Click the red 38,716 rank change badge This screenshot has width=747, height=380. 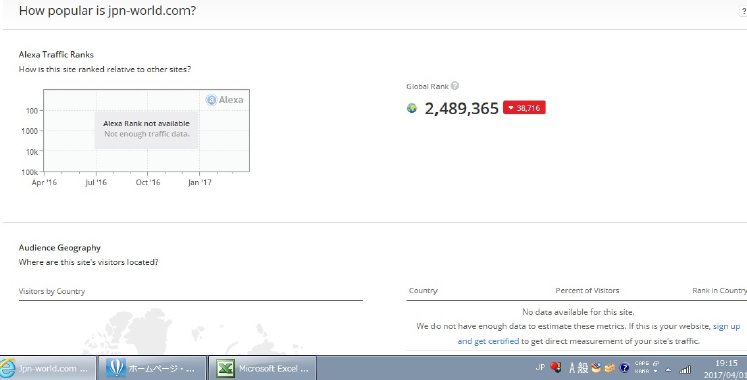pos(524,108)
